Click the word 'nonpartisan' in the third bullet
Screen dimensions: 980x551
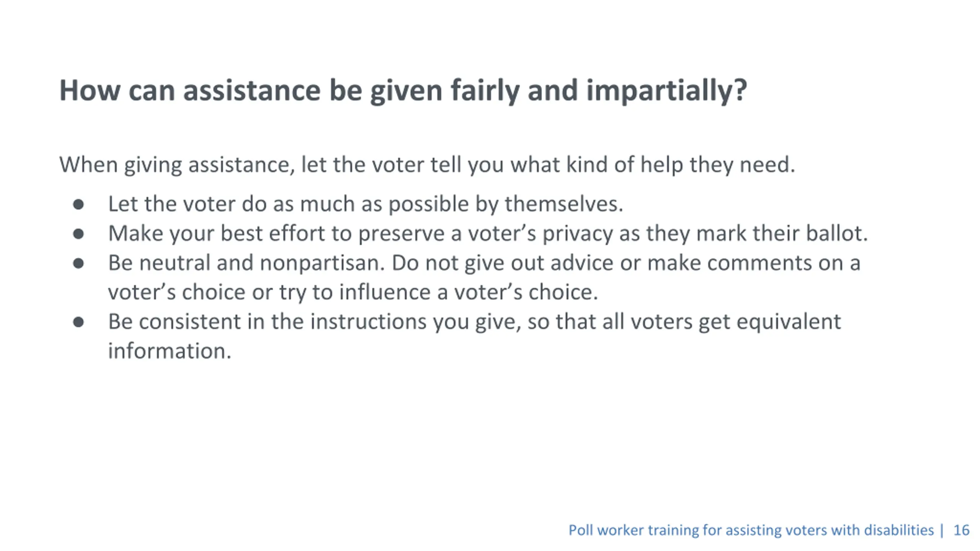[x=322, y=264]
